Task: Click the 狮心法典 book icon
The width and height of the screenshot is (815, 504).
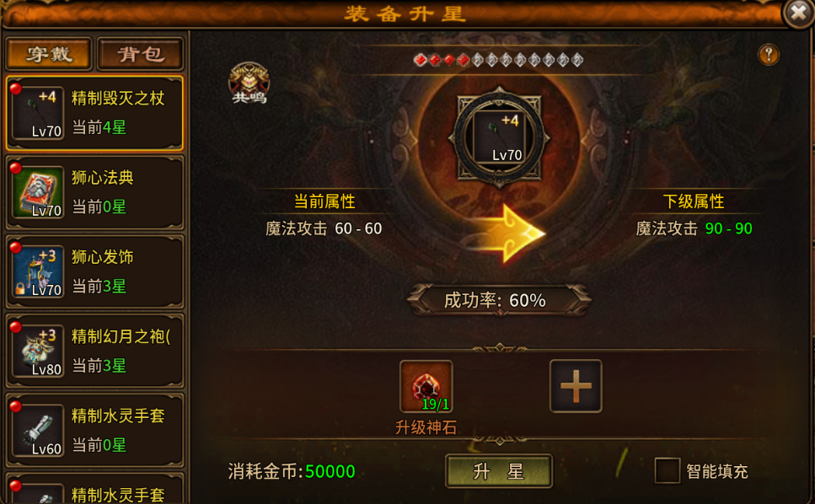Action: (x=37, y=191)
